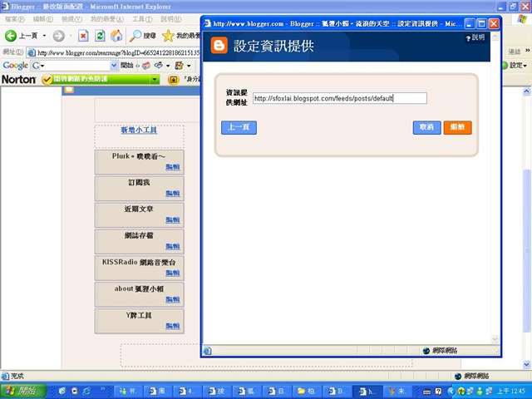Click the Google logo on the toolbar
The height and width of the screenshot is (399, 532).
15,65
